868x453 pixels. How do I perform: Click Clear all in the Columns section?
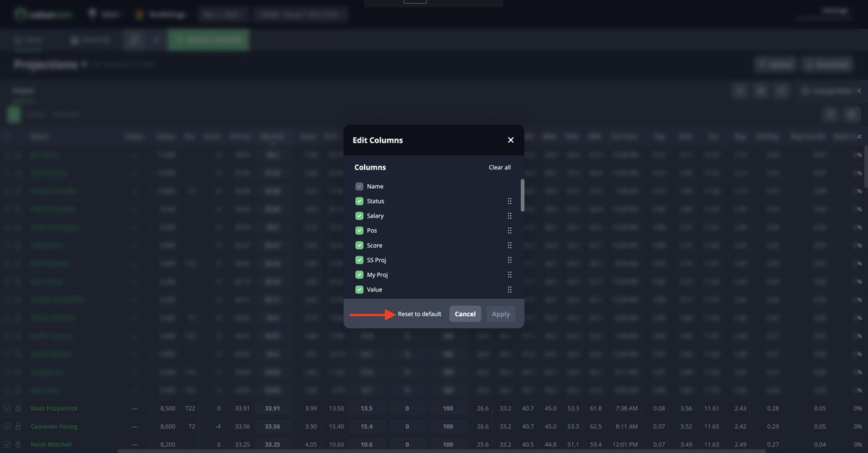[500, 167]
